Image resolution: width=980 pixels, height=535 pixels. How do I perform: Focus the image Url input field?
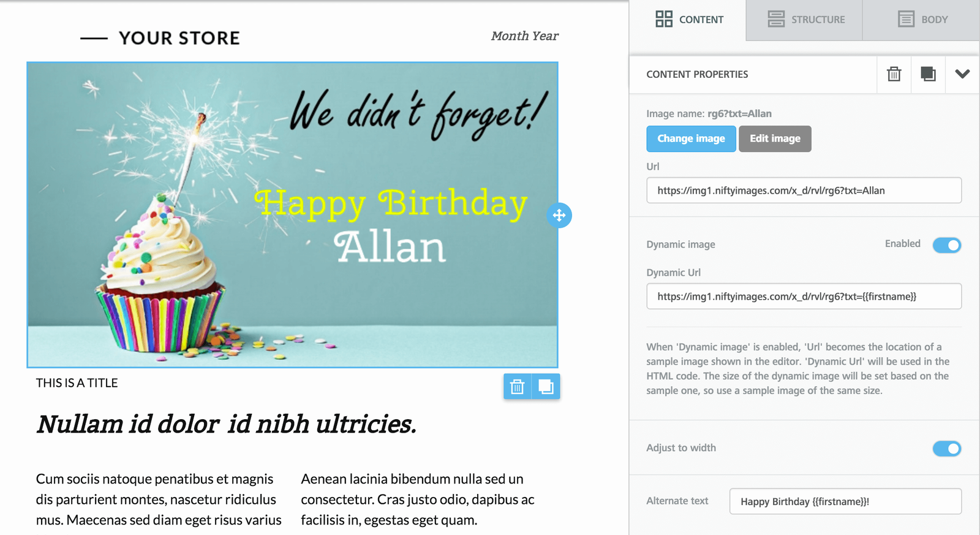[804, 191]
